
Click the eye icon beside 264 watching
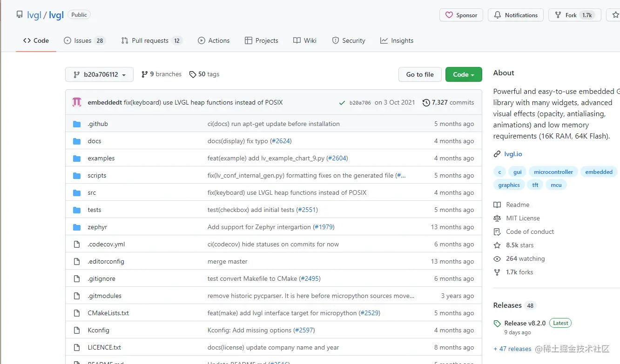click(497, 259)
